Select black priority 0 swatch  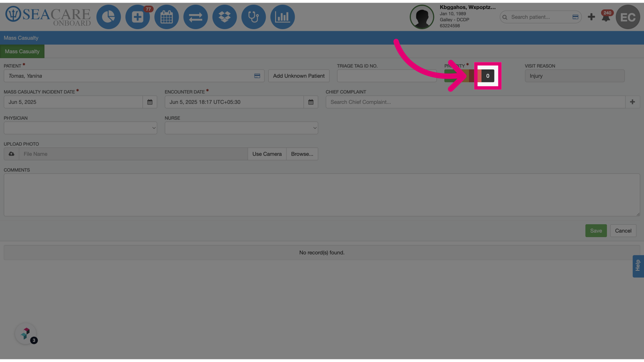pyautogui.click(x=488, y=76)
